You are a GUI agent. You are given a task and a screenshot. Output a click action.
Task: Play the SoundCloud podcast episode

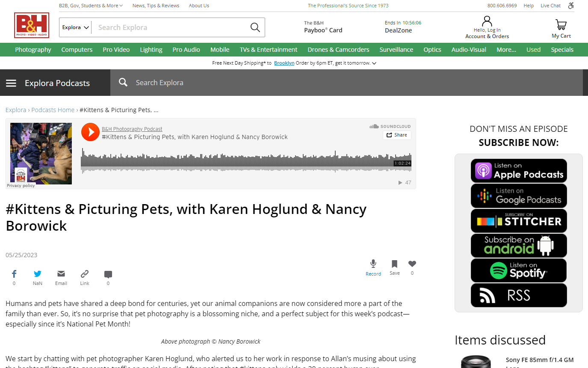tap(90, 132)
